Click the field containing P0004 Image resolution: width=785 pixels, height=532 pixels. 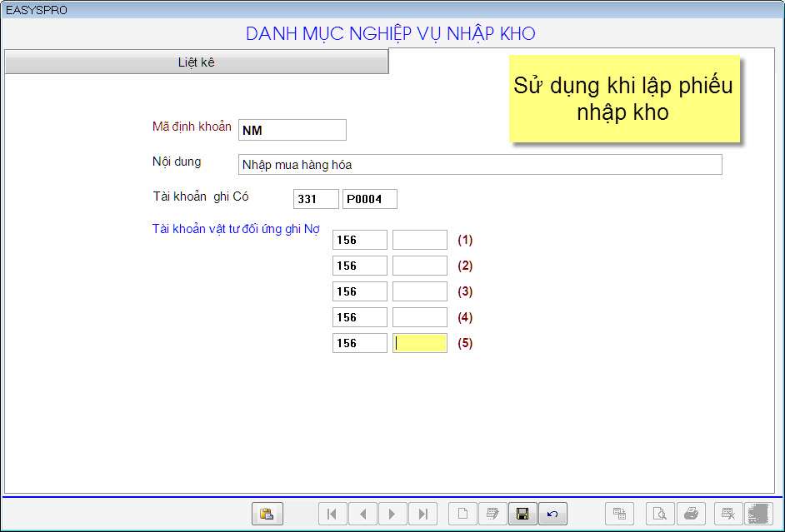pos(369,199)
